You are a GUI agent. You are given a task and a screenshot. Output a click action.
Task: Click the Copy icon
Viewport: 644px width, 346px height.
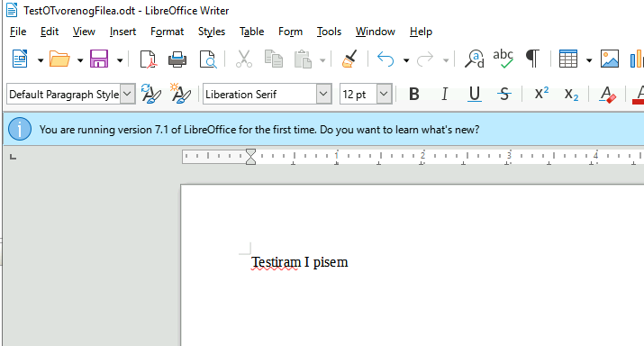coord(274,59)
